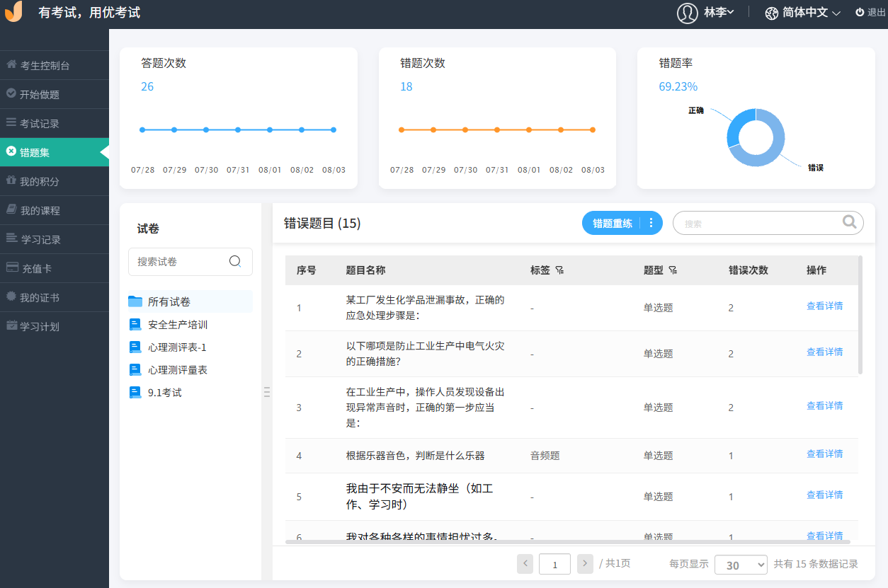Click the folder icon for 所有试卷
The image size is (888, 588).
(135, 301)
